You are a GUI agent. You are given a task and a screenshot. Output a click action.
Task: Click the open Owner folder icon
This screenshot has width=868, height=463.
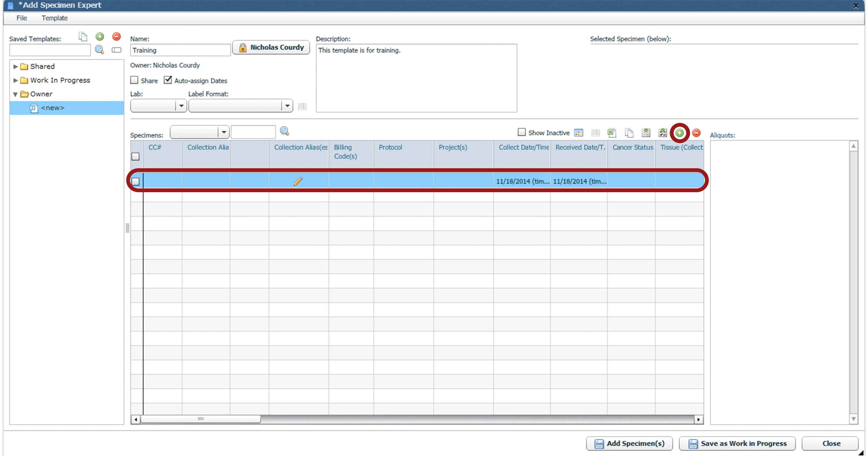tap(24, 94)
